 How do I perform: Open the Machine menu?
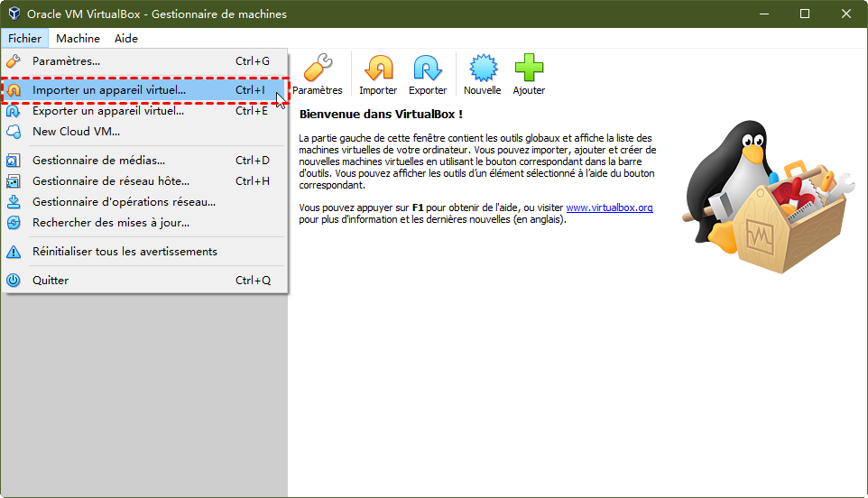tap(78, 38)
